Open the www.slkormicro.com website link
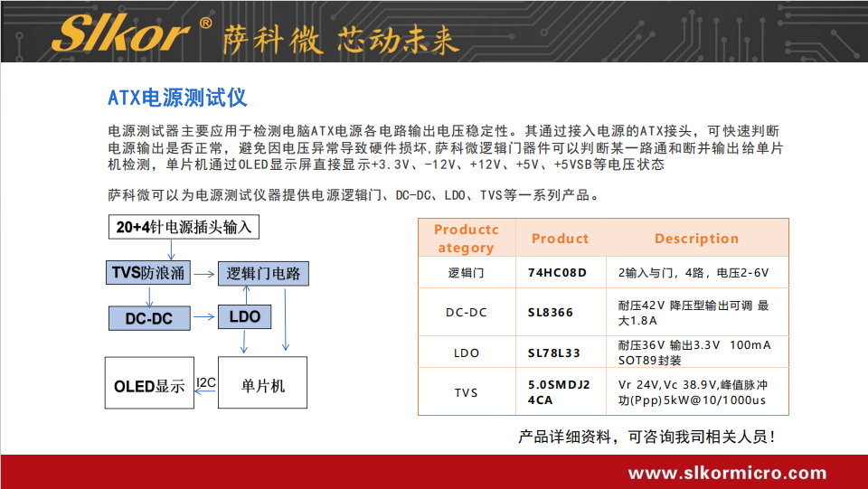The width and height of the screenshot is (868, 489). pyautogui.click(x=727, y=473)
